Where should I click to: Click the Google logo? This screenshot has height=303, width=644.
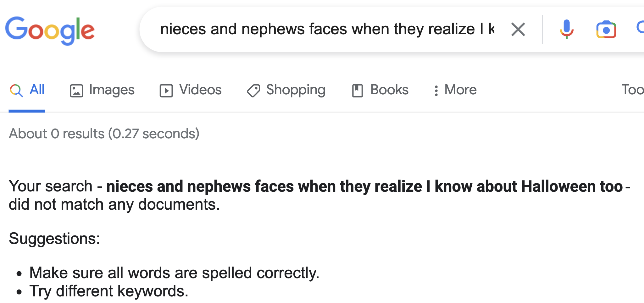click(x=50, y=30)
